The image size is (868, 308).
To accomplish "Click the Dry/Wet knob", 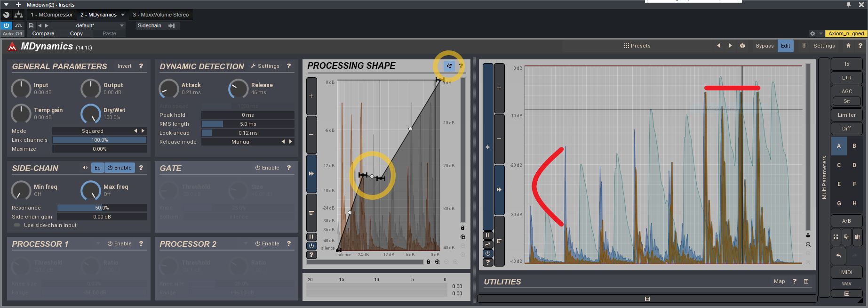I will 90,113.
